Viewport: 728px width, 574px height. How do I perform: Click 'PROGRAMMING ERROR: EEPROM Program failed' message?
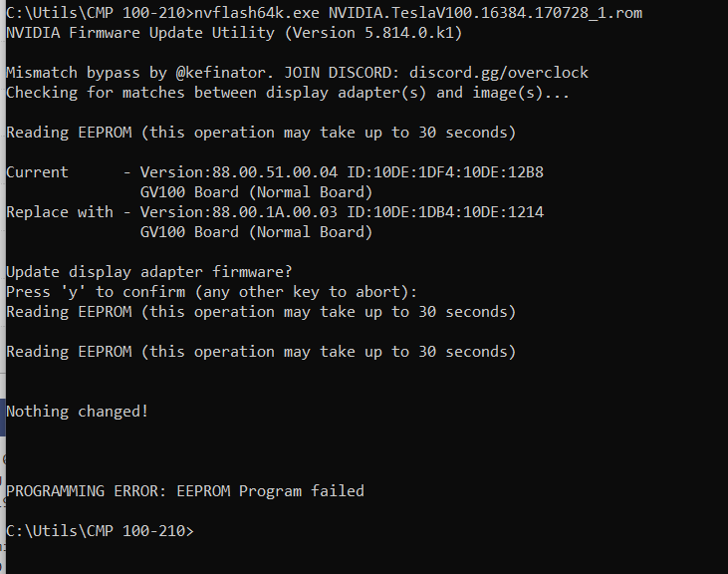click(x=185, y=491)
